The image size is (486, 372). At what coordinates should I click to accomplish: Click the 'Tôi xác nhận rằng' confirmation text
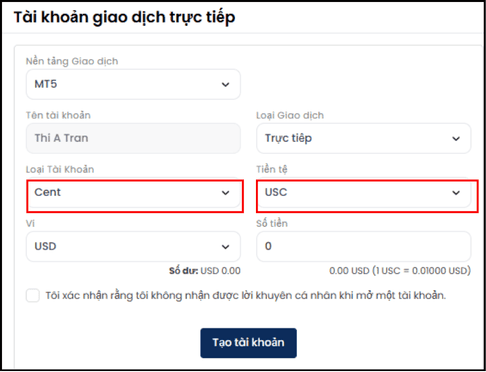(x=246, y=295)
